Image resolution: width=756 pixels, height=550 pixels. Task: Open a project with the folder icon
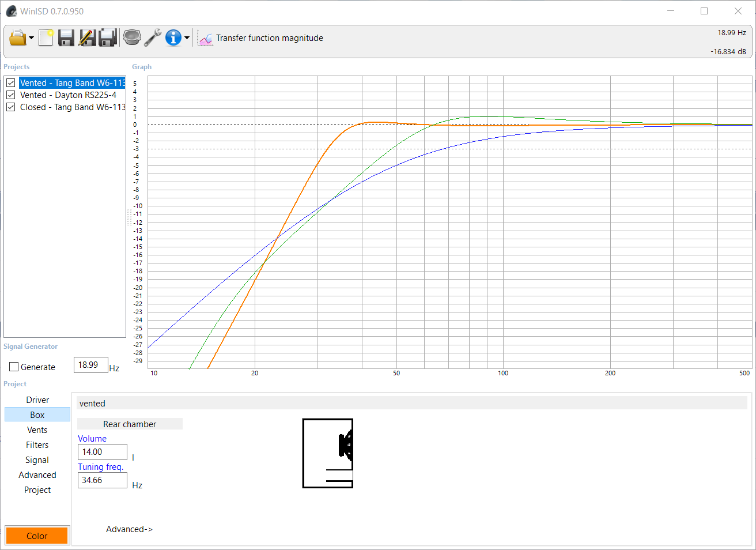point(18,38)
